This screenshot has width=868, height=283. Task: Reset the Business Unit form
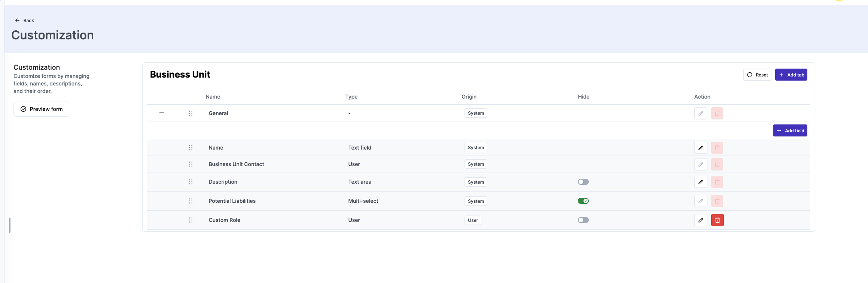pos(757,75)
